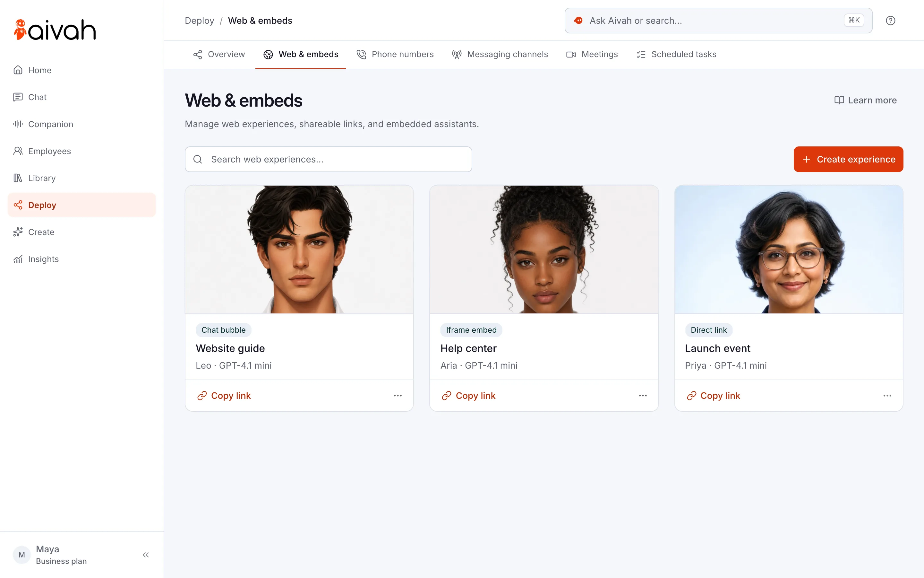Open the Priya avatar thumbnail
924x578 pixels.
[x=789, y=250]
